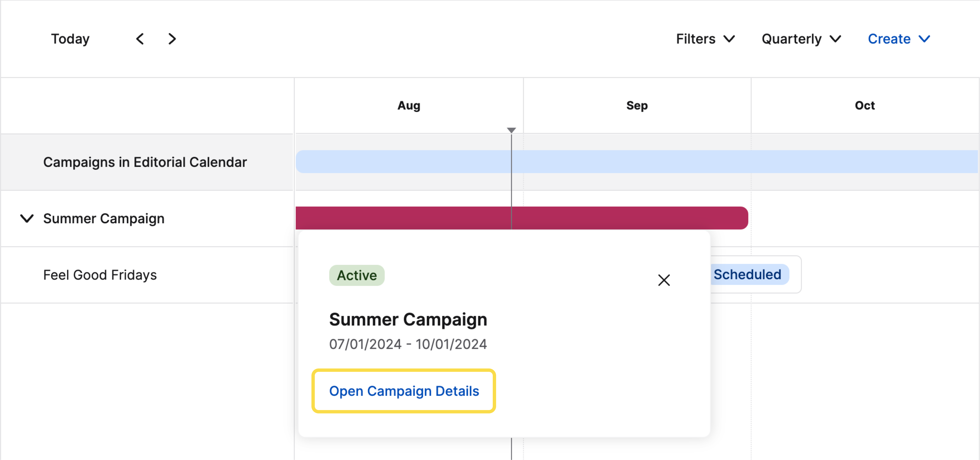Click the today marker triangle on timeline
Image resolution: width=980 pixels, height=460 pixels.
(x=511, y=130)
